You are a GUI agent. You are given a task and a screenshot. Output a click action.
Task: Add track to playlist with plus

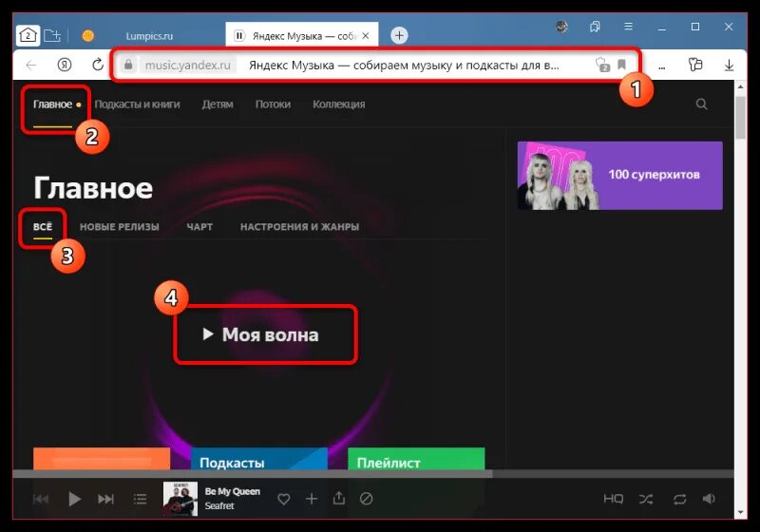pyautogui.click(x=312, y=499)
